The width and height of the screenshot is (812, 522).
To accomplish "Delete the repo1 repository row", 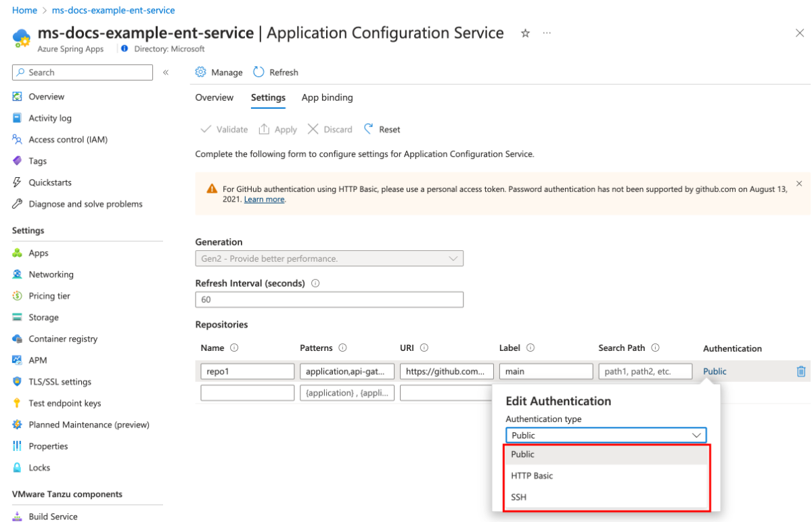I will click(x=800, y=371).
